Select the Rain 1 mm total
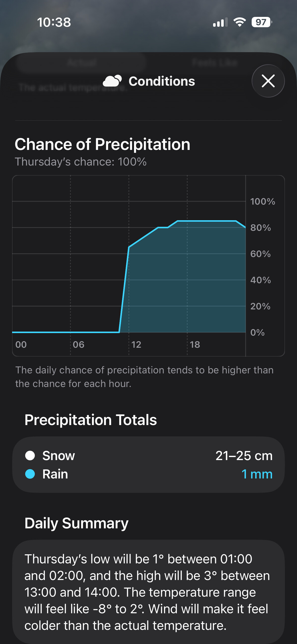 pos(257,474)
